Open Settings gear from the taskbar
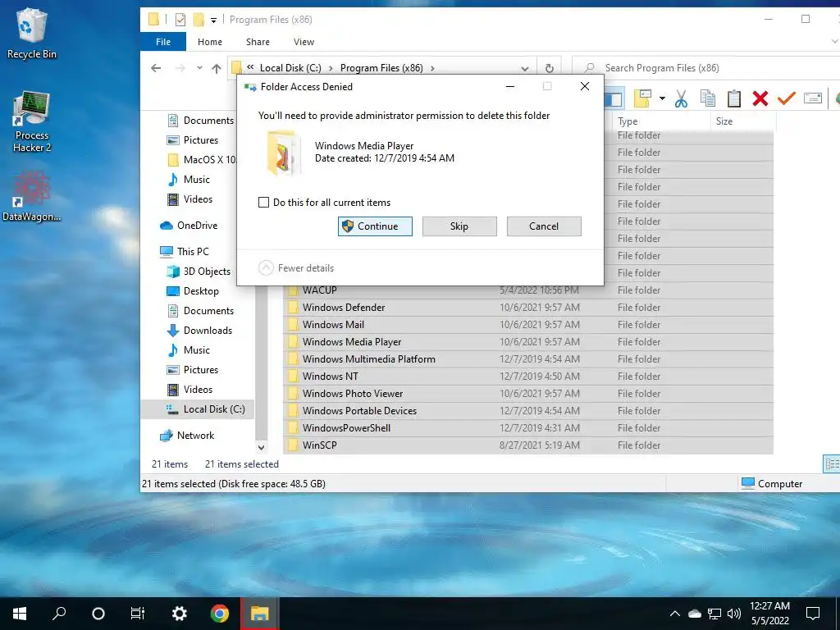This screenshot has width=840, height=630. (179, 614)
